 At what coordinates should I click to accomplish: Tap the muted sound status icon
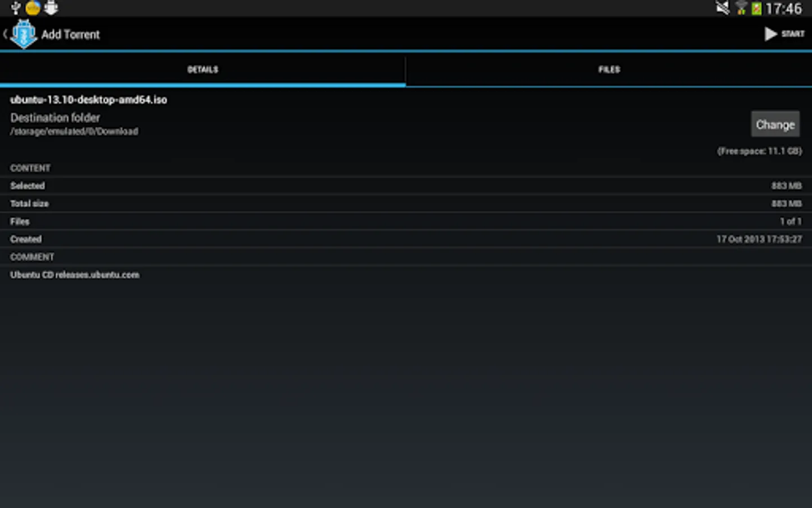tap(722, 8)
